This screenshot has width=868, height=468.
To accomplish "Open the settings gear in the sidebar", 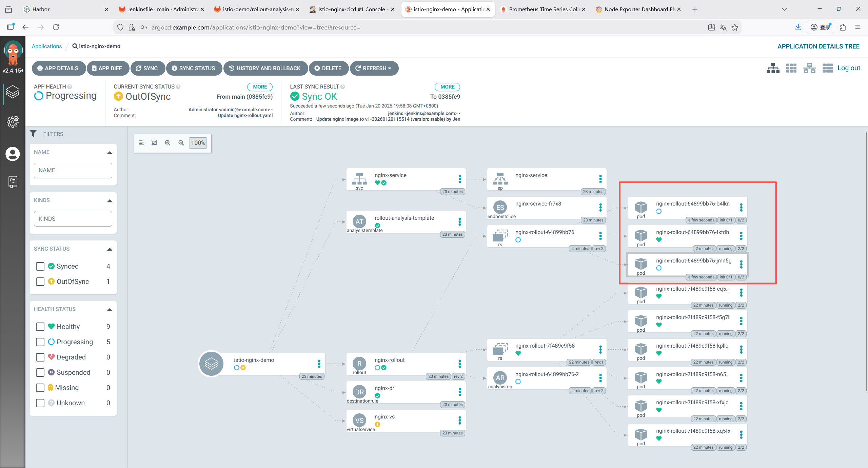I will click(x=13, y=121).
